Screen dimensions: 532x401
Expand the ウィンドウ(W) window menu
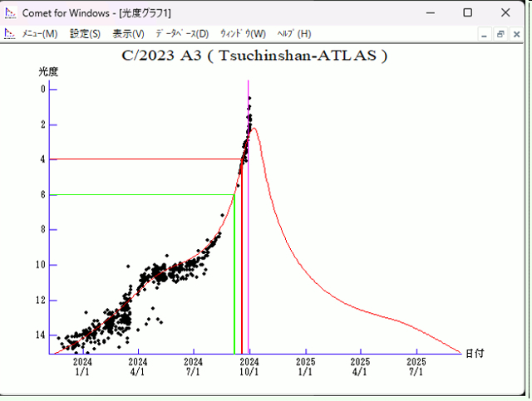(243, 34)
